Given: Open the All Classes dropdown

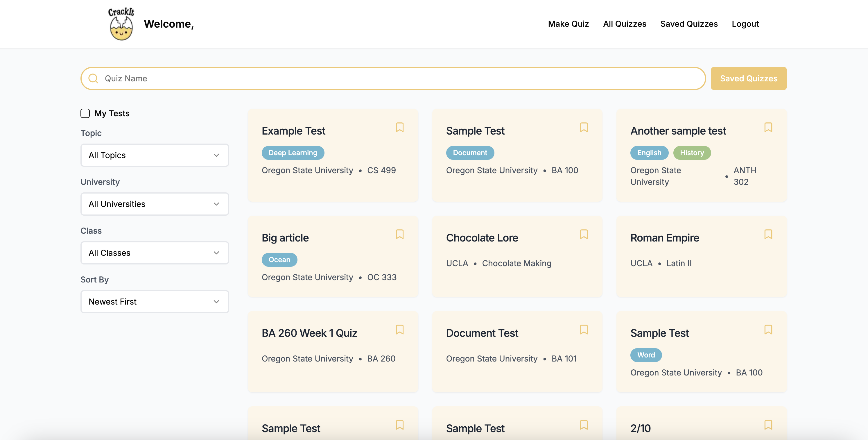Looking at the screenshot, I should [155, 253].
